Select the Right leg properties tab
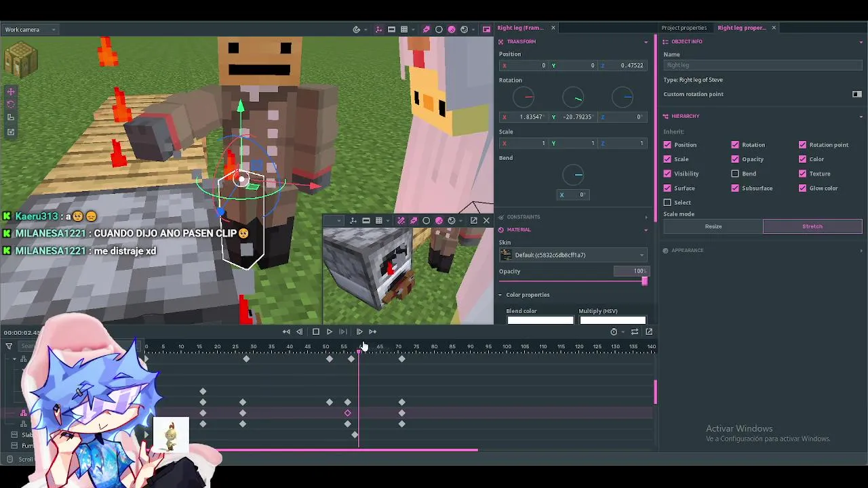The height and width of the screenshot is (488, 868). 742,28
